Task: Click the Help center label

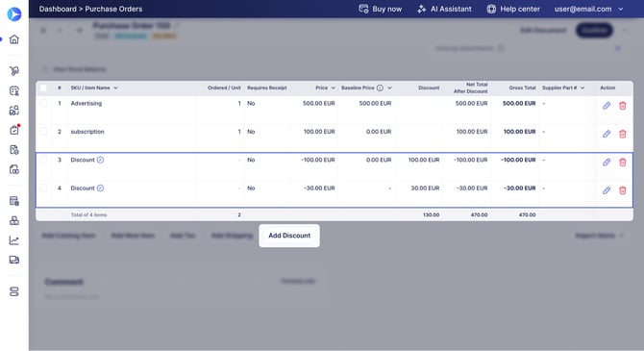Action: pyautogui.click(x=520, y=9)
